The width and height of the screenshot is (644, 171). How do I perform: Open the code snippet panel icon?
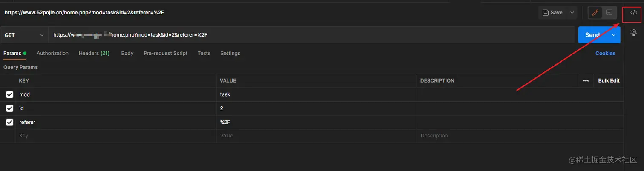pyautogui.click(x=634, y=13)
